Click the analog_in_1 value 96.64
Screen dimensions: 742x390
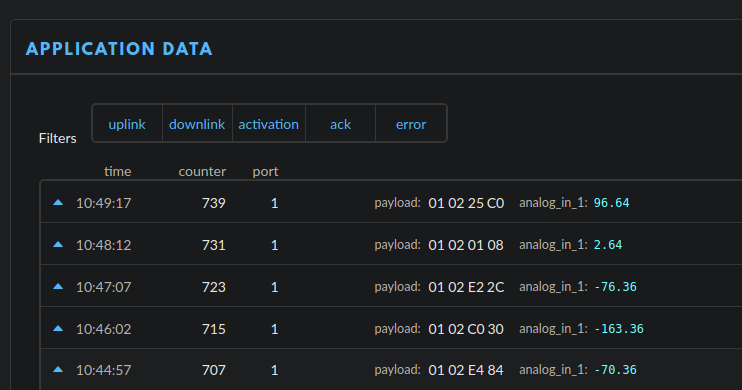tap(611, 203)
